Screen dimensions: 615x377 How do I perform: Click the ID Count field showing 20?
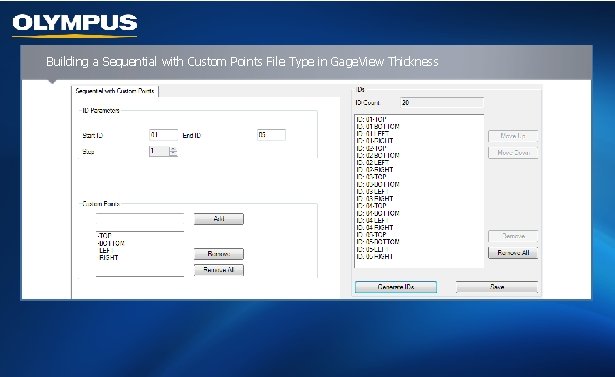(x=442, y=102)
